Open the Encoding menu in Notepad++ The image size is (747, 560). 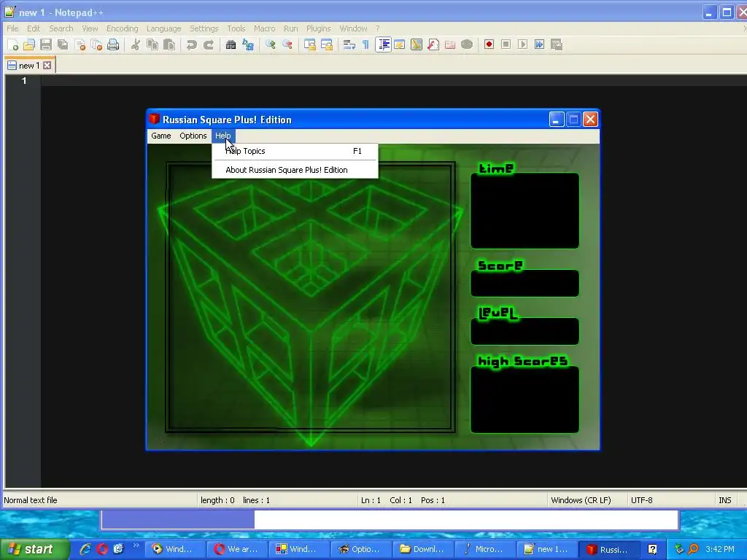pyautogui.click(x=122, y=28)
